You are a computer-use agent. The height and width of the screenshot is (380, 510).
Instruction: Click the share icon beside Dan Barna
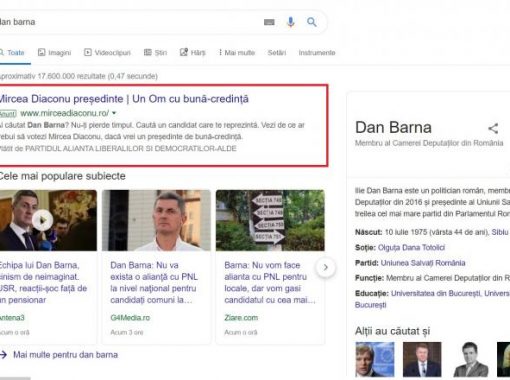[x=493, y=128]
